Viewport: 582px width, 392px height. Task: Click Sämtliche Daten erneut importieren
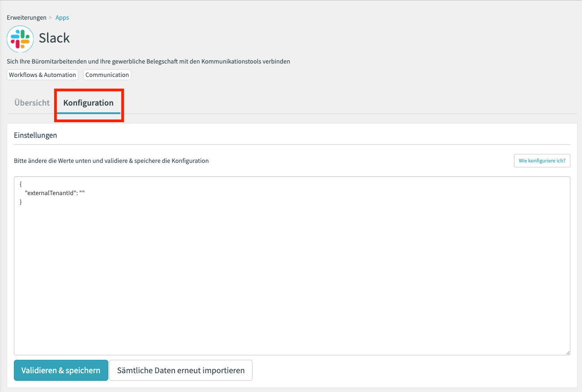click(181, 371)
